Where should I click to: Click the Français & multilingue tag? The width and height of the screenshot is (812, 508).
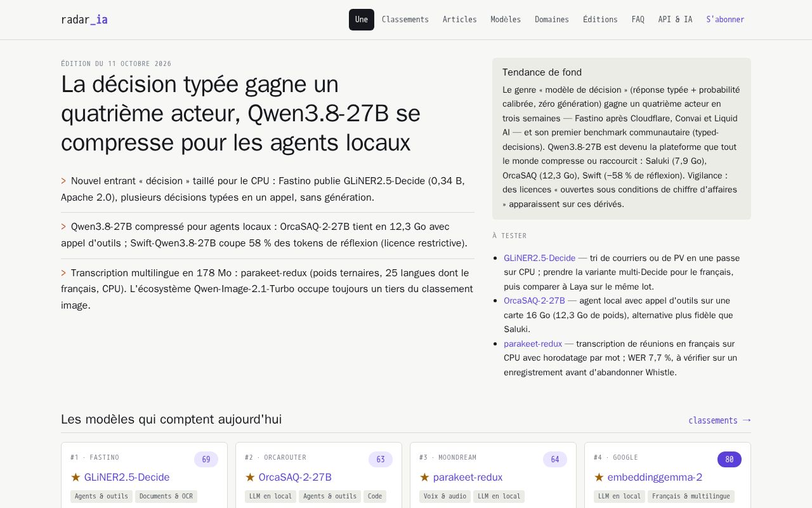[x=691, y=496]
